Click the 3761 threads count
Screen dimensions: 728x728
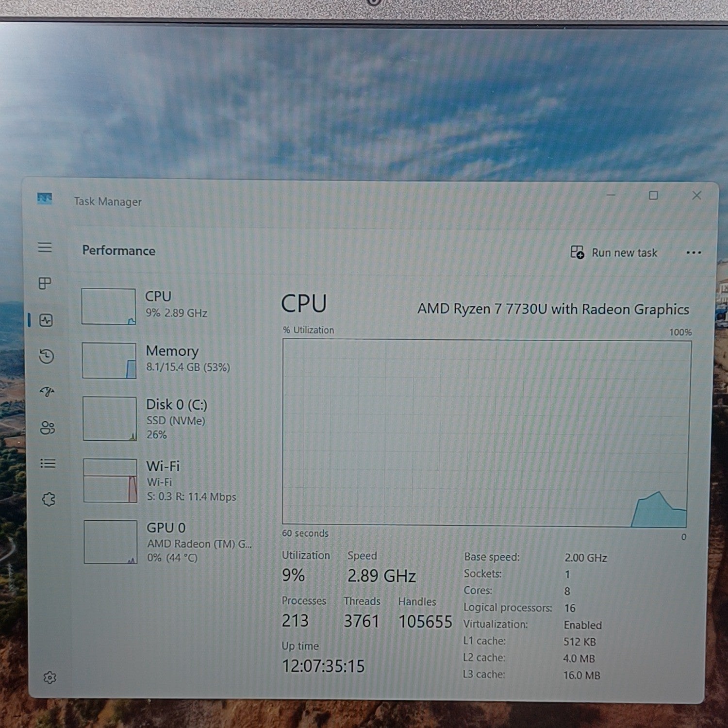pos(362,621)
